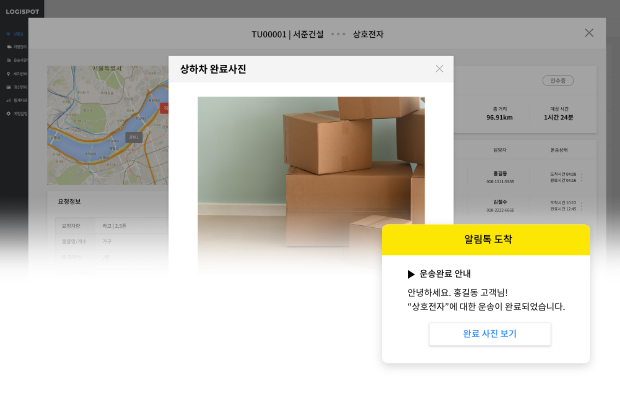Click the 알림톡 도착 yellow header

pyautogui.click(x=485, y=239)
